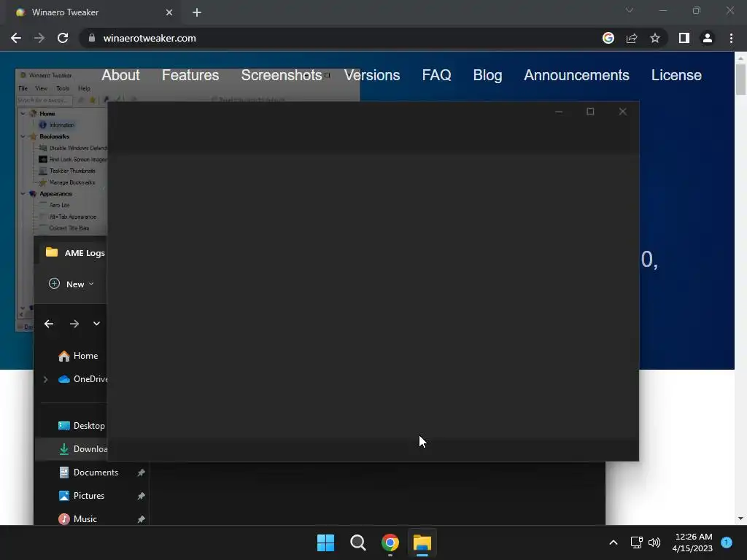This screenshot has width=747, height=560.
Task: Reload the winaerotweaker.com page
Action: click(63, 38)
